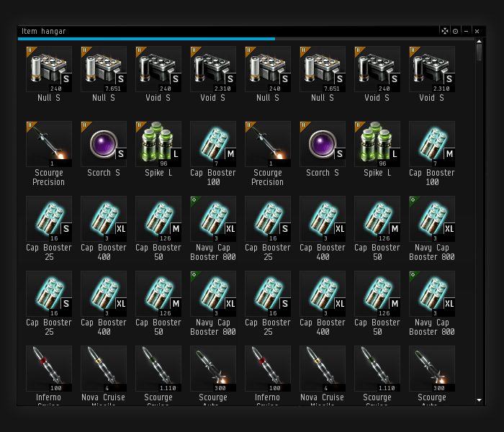Screen dimensions: 504x432
Task: Click the blue hangar capacity bar
Action: tap(146, 39)
